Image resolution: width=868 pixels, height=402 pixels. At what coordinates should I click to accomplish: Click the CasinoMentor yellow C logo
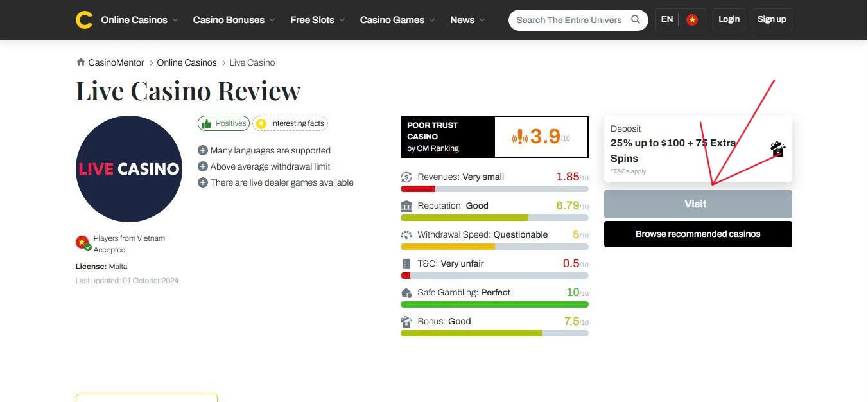tap(84, 20)
